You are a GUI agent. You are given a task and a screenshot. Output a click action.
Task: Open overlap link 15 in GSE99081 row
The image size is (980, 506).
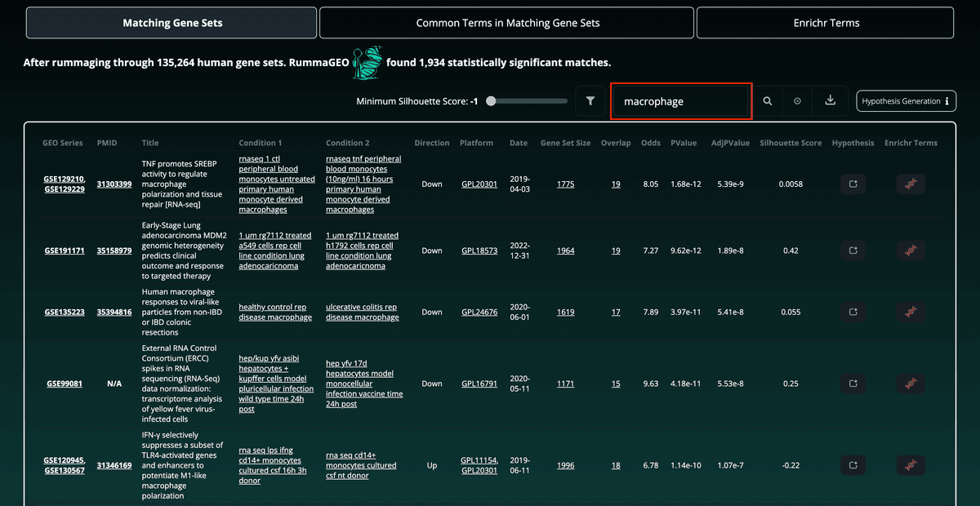point(616,384)
